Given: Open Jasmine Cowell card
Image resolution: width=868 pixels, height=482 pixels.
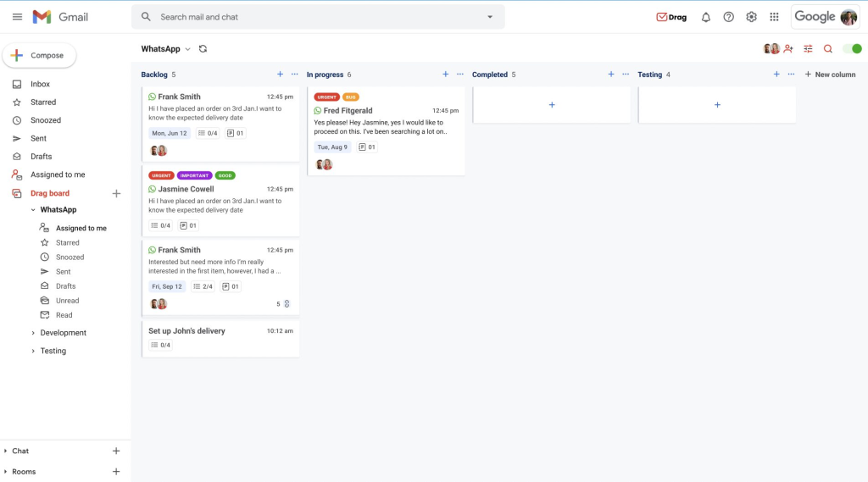Looking at the screenshot, I should tap(221, 201).
